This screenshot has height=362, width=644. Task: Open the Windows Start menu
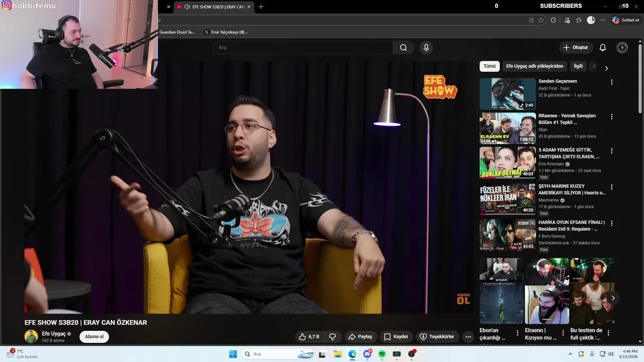(232, 354)
